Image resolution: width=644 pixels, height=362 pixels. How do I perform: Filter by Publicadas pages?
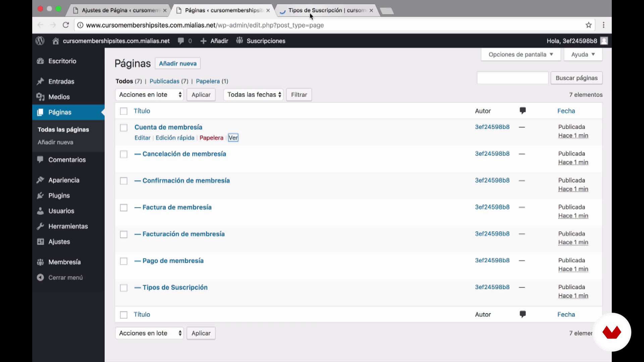(164, 81)
